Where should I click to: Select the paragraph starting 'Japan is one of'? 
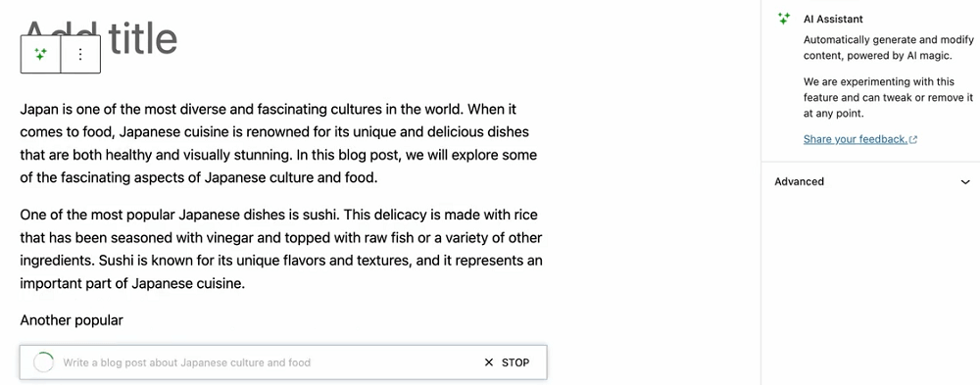click(278, 144)
